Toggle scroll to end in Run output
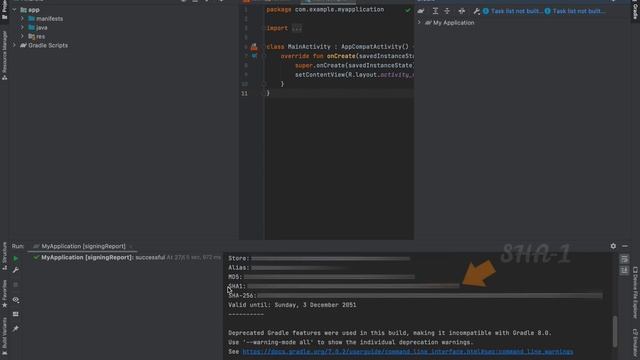 click(624, 270)
